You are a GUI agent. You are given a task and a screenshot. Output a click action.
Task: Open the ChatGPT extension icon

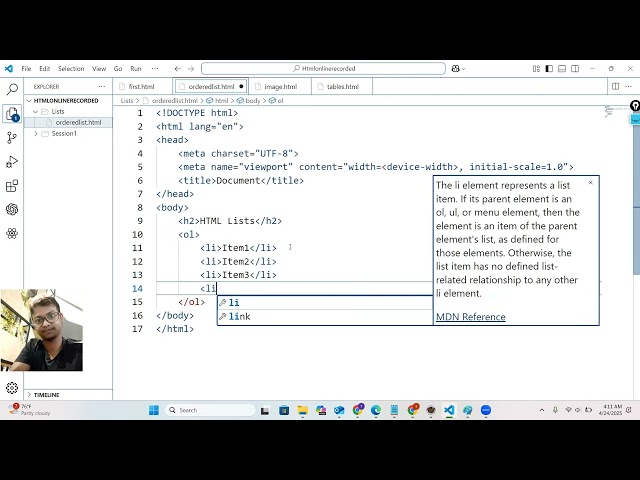pos(12,209)
